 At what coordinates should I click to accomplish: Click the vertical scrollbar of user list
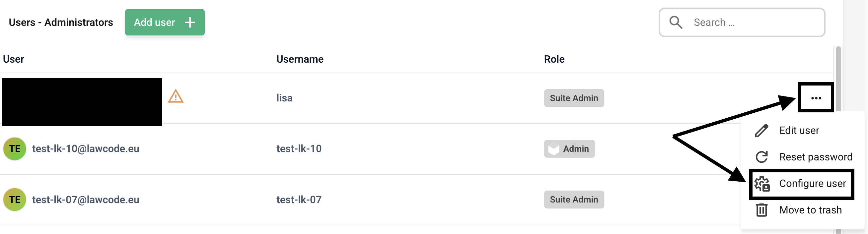tap(838, 78)
